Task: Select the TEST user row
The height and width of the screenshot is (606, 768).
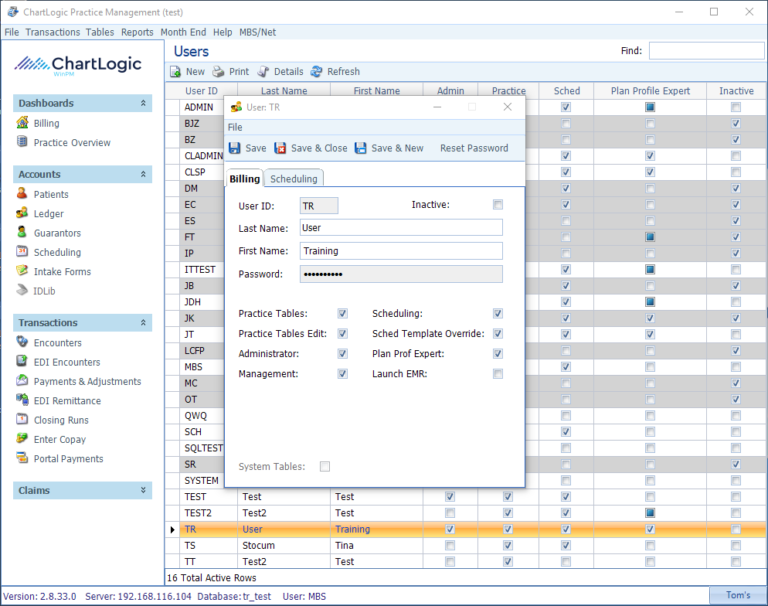Action: tap(466, 497)
